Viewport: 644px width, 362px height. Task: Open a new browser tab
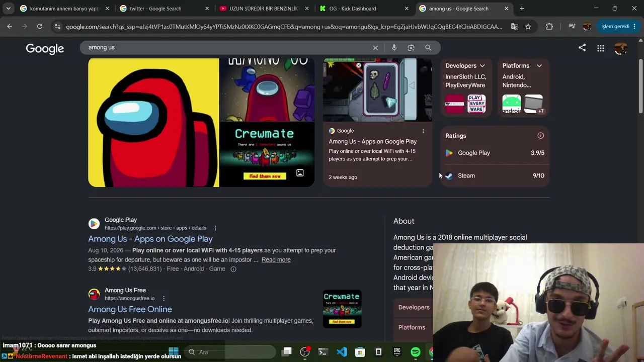tap(522, 9)
